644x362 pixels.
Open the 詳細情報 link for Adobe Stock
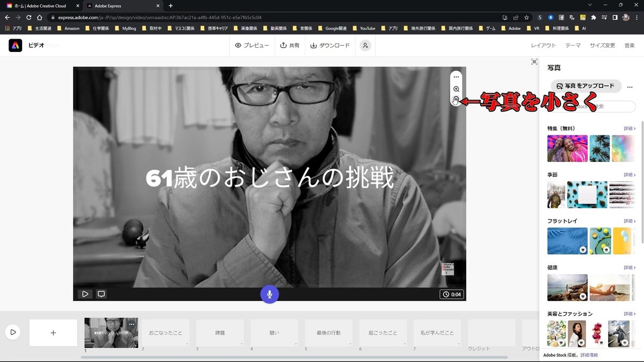tap(589, 355)
